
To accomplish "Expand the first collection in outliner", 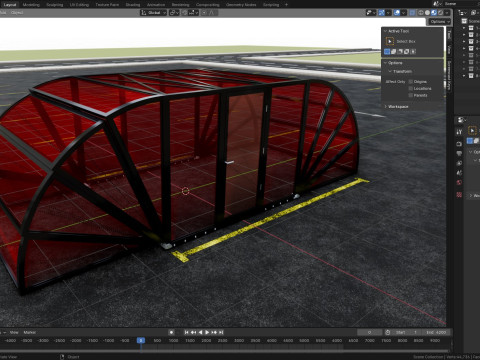I will [464, 28].
